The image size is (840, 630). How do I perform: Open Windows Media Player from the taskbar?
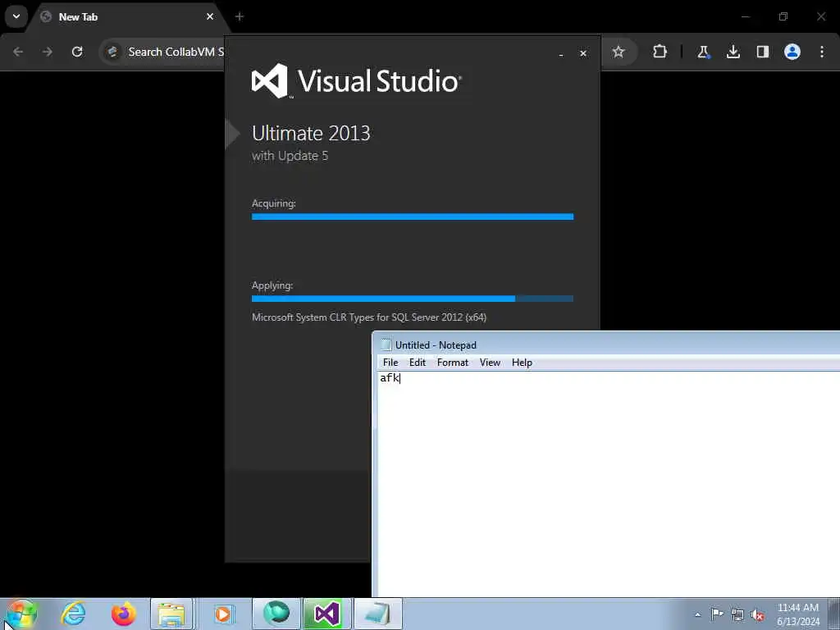coord(223,614)
